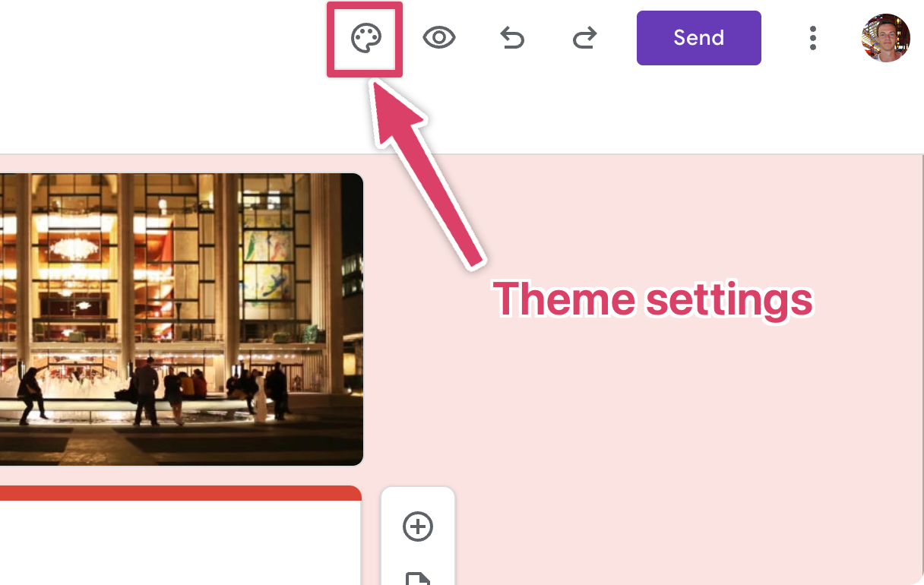
Task: Open the three-dot more options menu
Action: (x=813, y=37)
